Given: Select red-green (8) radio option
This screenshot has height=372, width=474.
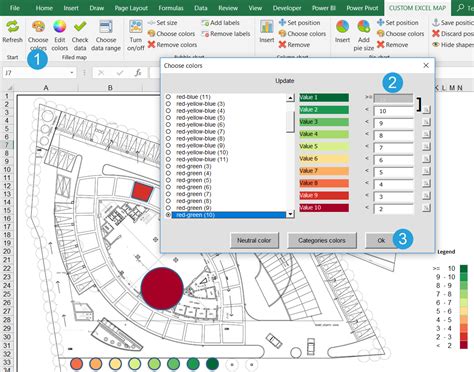Looking at the screenshot, I should click(168, 201).
